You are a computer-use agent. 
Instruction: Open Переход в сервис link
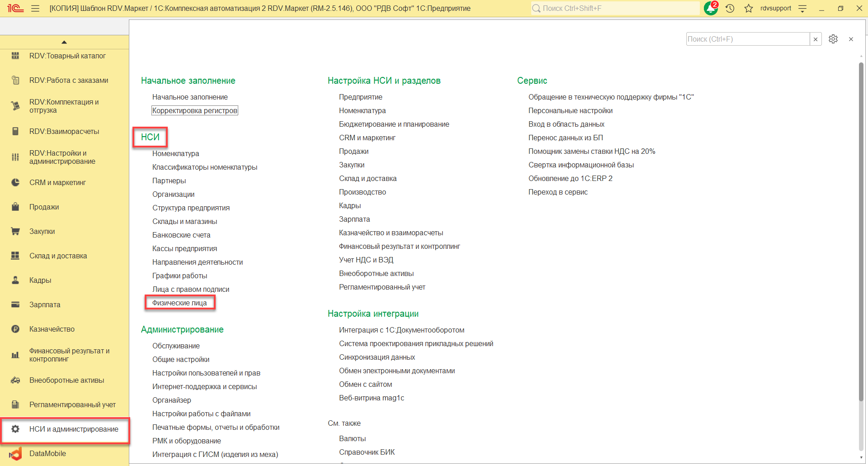click(x=558, y=192)
